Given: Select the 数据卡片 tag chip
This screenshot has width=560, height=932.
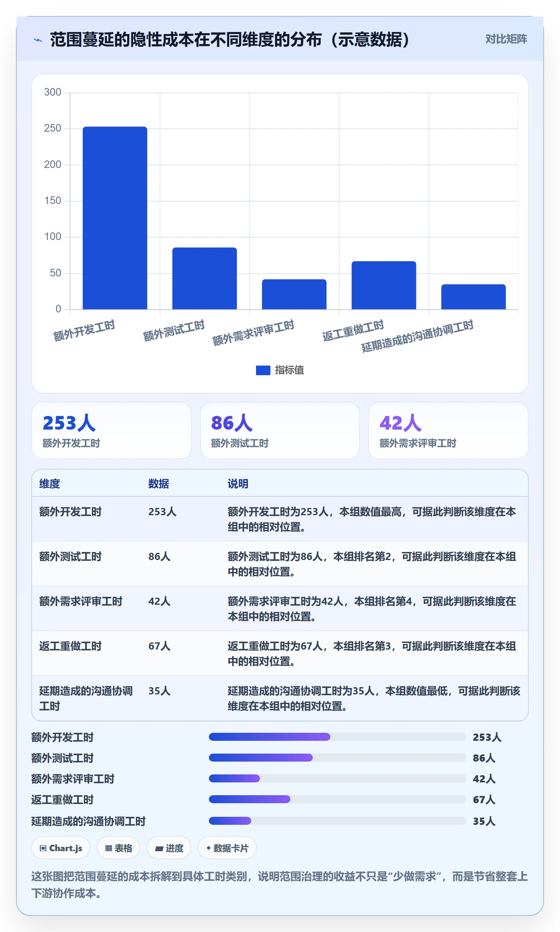Looking at the screenshot, I should [x=227, y=848].
